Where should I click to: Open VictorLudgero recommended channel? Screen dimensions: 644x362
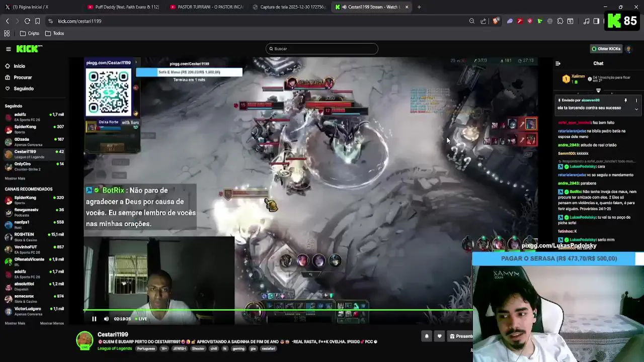click(34, 311)
